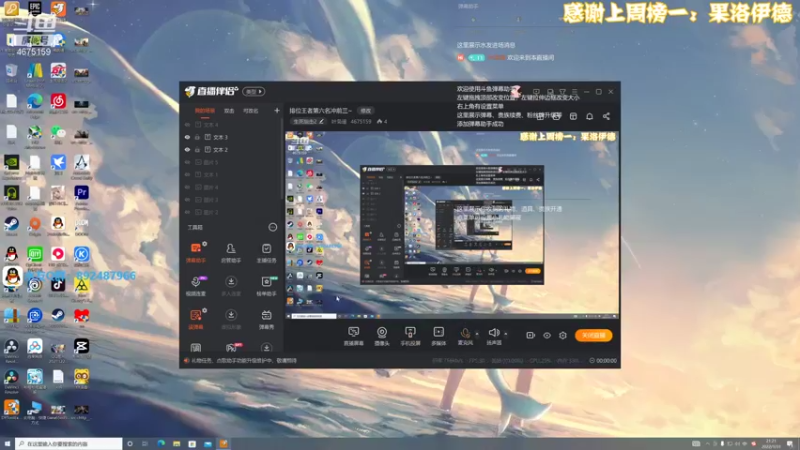Screen dimensions: 800x450
Task: Show the 图片 3 layer
Action: point(187,199)
